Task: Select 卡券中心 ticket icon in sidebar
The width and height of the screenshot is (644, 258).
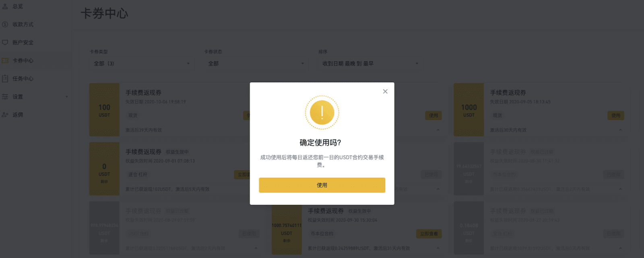Action: (5, 60)
